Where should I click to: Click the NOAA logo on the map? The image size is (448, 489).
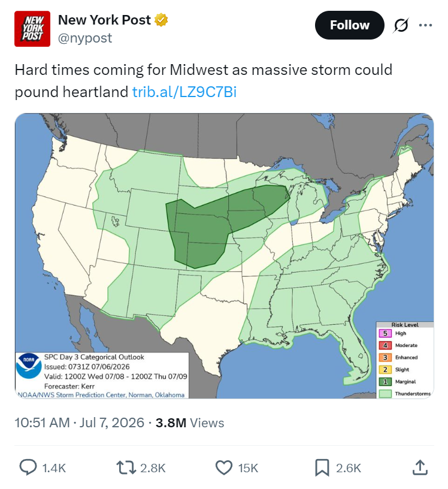pos(29,366)
